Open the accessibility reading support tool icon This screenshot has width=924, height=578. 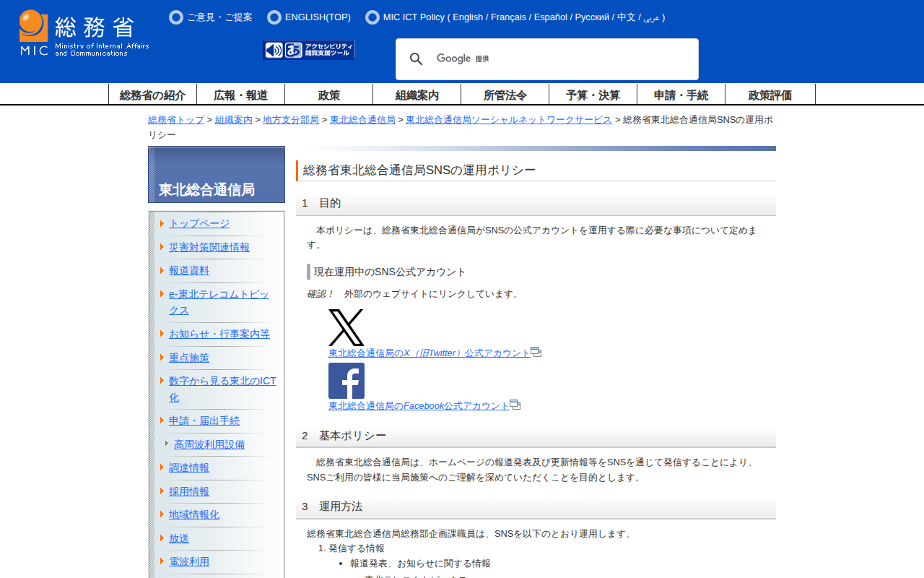coord(309,50)
